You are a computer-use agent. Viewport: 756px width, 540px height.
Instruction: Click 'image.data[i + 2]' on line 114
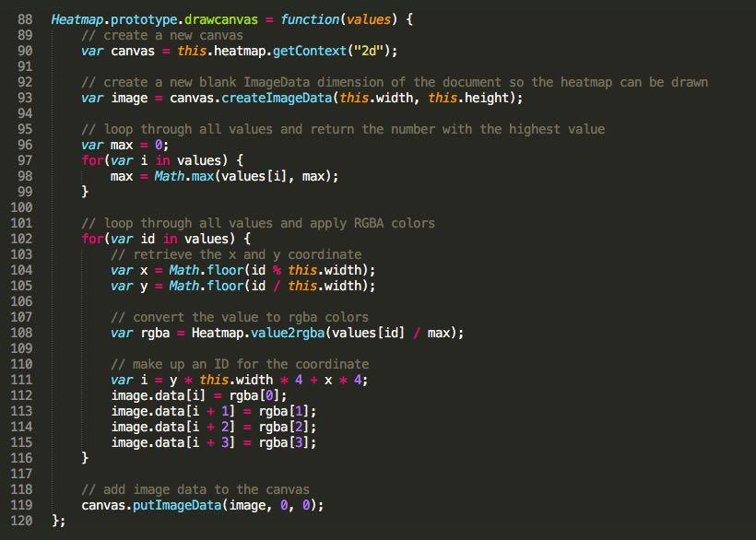pyautogui.click(x=173, y=427)
